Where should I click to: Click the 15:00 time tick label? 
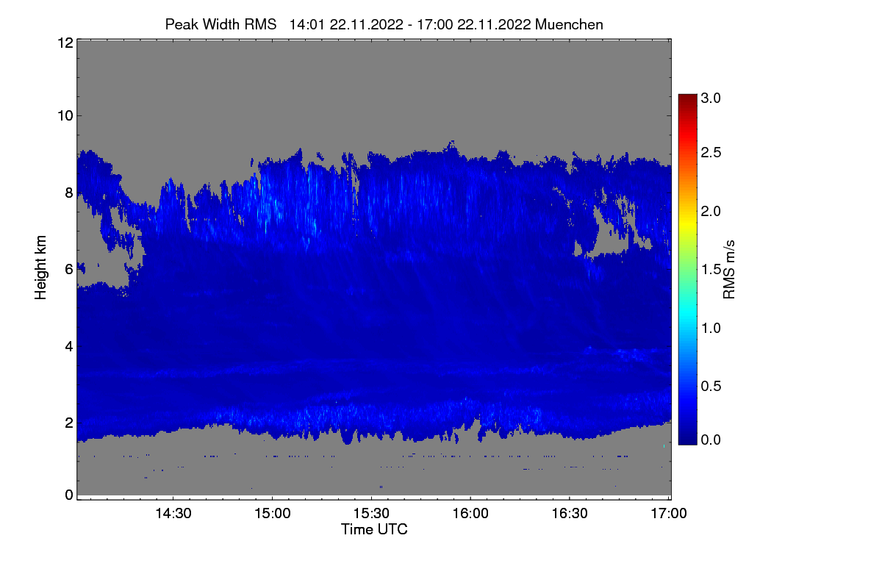(272, 514)
